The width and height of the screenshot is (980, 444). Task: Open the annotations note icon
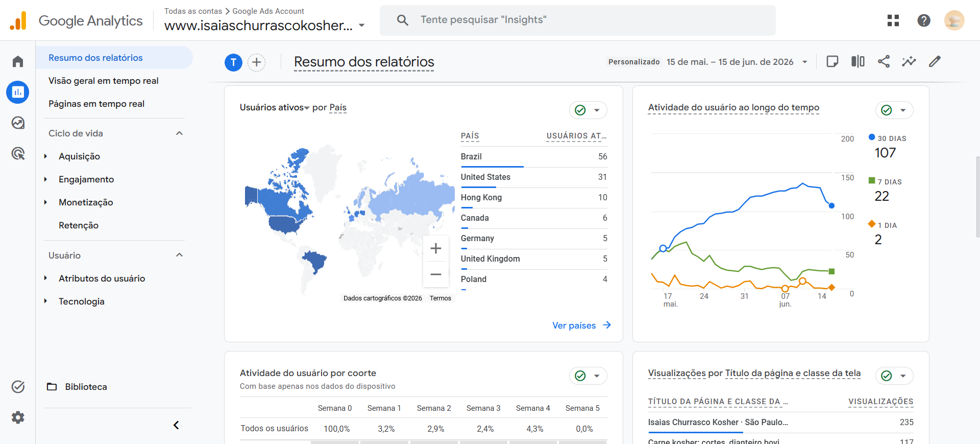click(x=832, y=62)
